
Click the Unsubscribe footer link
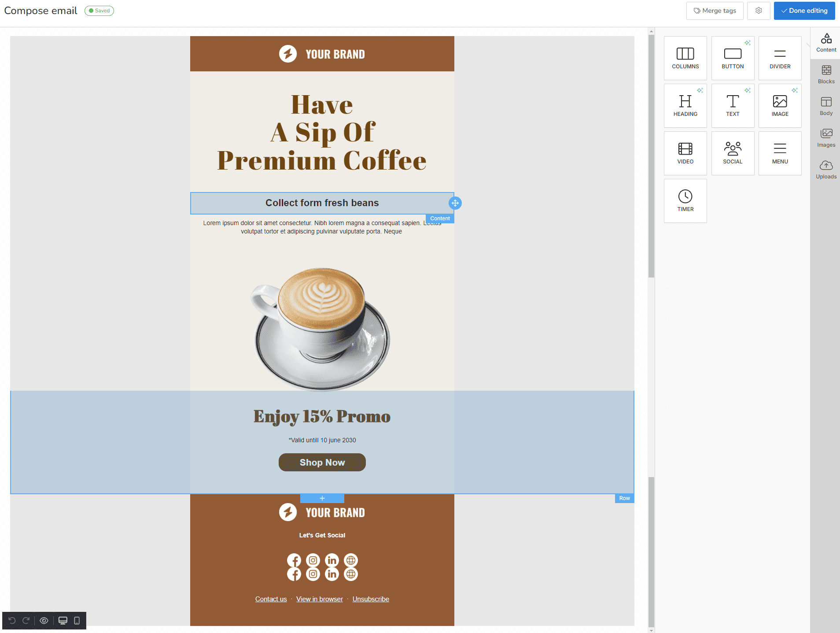371,599
